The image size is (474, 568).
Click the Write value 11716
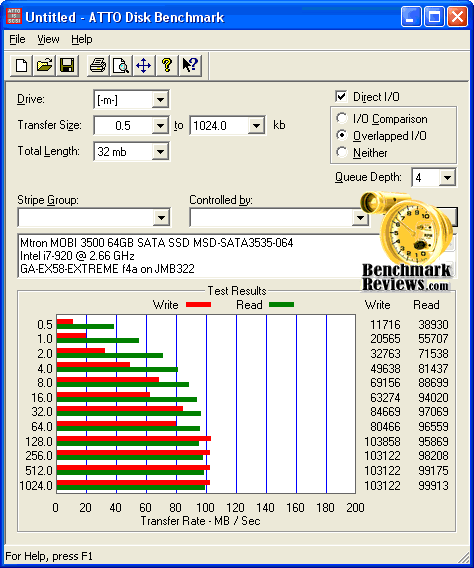pyautogui.click(x=385, y=324)
